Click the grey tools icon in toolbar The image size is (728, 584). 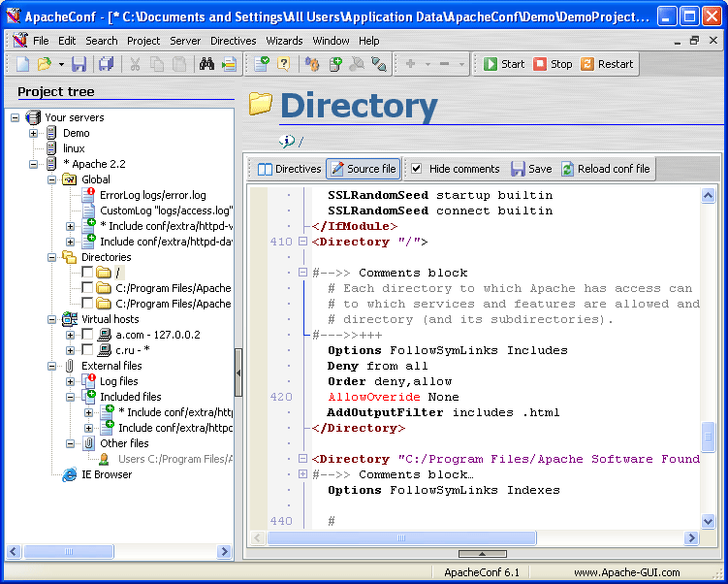pos(357,64)
